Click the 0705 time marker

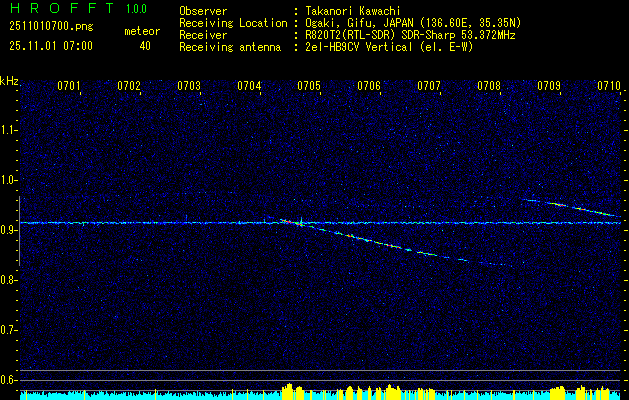[308, 87]
